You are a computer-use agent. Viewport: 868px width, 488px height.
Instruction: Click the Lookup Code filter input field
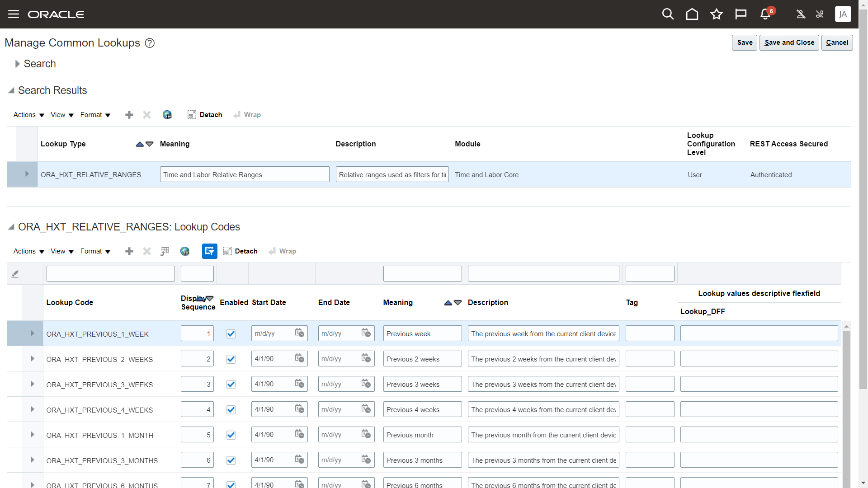[110, 274]
